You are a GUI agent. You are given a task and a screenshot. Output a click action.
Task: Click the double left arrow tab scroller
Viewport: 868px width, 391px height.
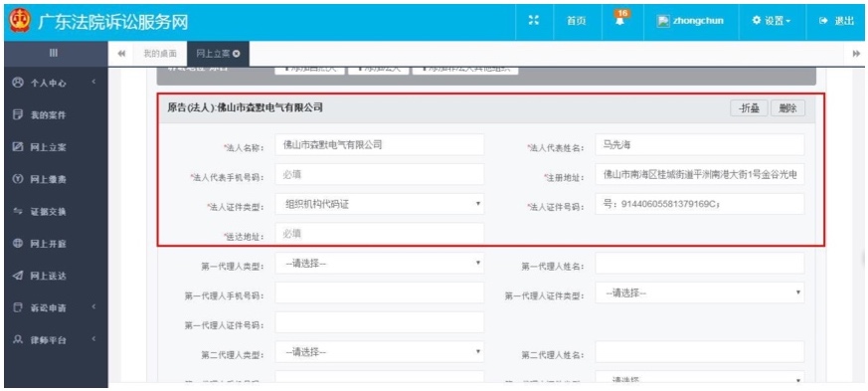(121, 54)
